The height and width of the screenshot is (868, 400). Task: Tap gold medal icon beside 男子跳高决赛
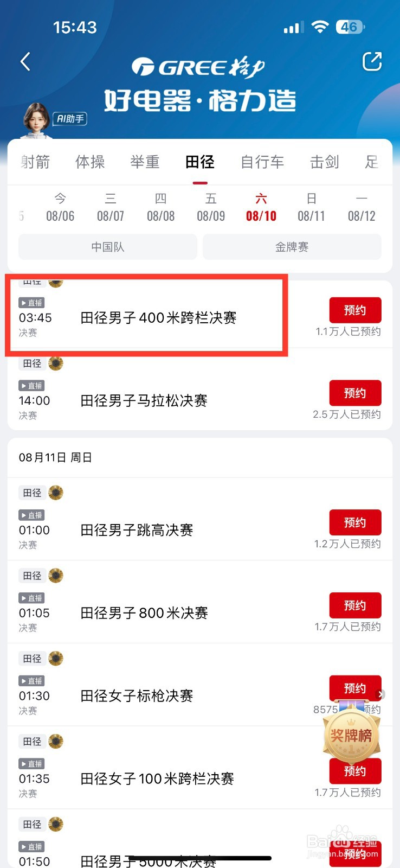56,493
